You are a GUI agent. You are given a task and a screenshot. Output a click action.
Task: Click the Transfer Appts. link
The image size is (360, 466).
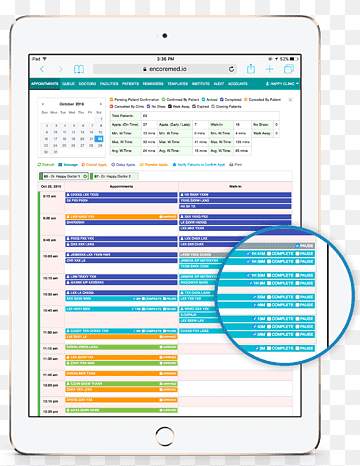pyautogui.click(x=154, y=165)
